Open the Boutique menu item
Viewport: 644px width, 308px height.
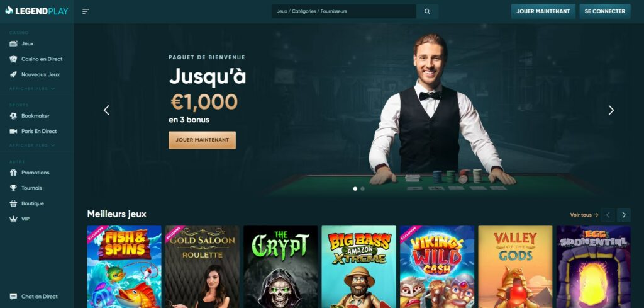pos(26,203)
